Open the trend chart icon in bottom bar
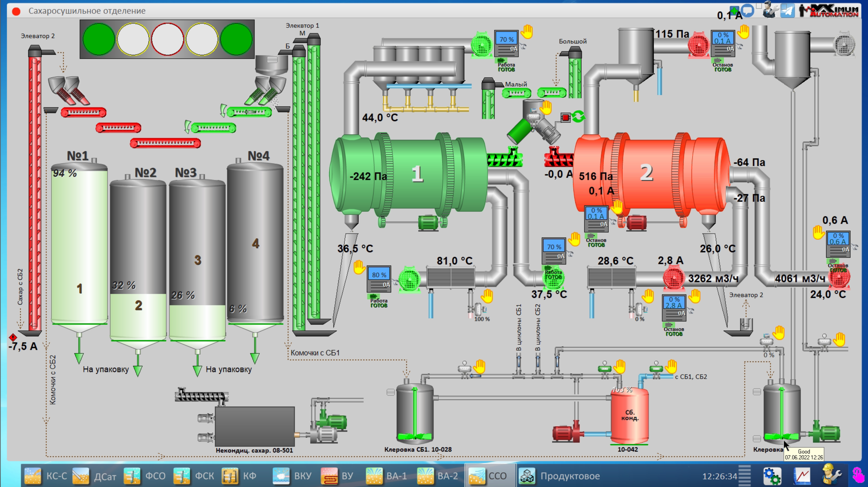The image size is (868, 487). pyautogui.click(x=802, y=476)
